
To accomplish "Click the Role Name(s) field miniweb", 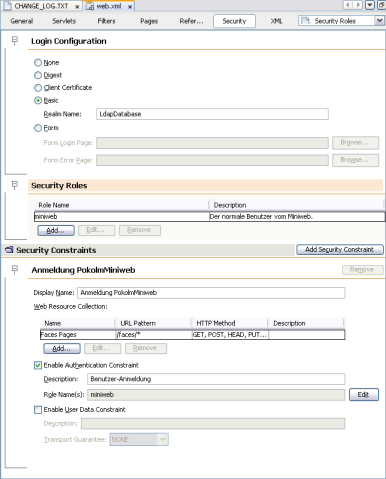I will point(216,395).
